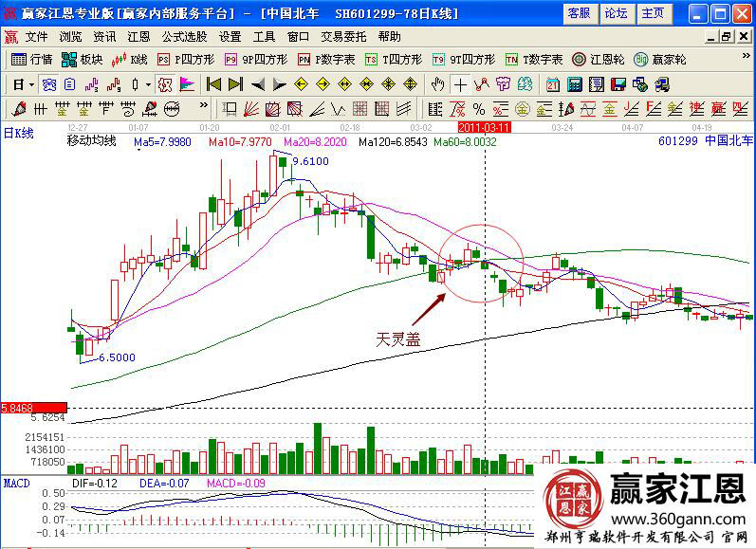
Task: Open the 9P四方形 tool
Action: pos(254,59)
